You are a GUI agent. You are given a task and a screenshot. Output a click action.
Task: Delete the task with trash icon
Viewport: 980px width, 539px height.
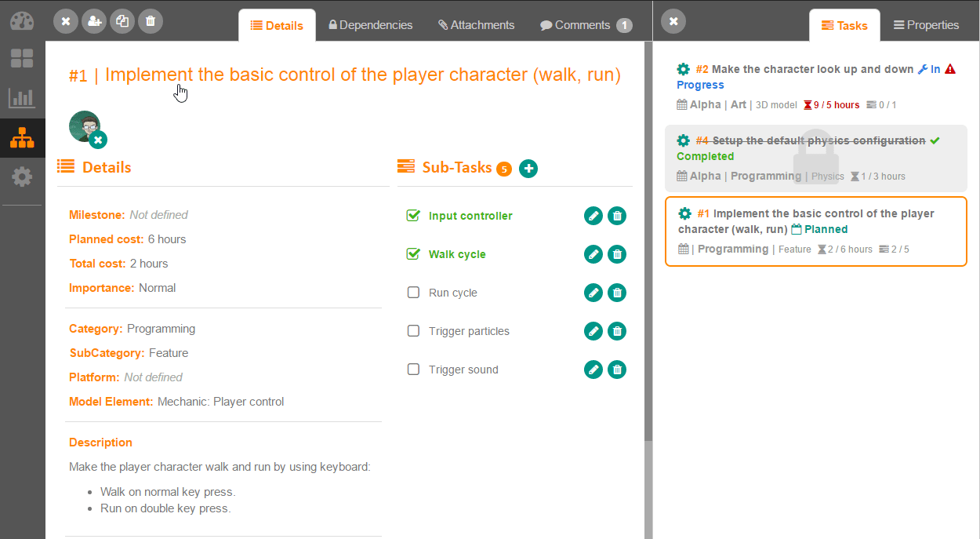(151, 21)
